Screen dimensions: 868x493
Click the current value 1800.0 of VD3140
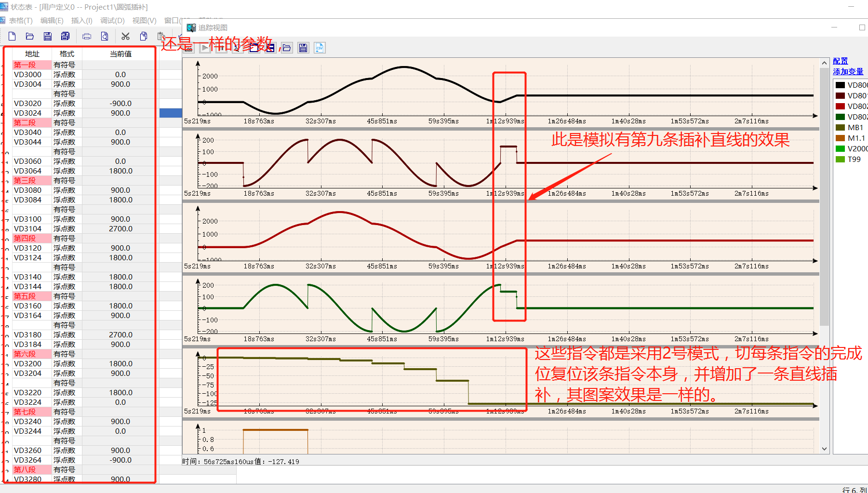point(120,277)
